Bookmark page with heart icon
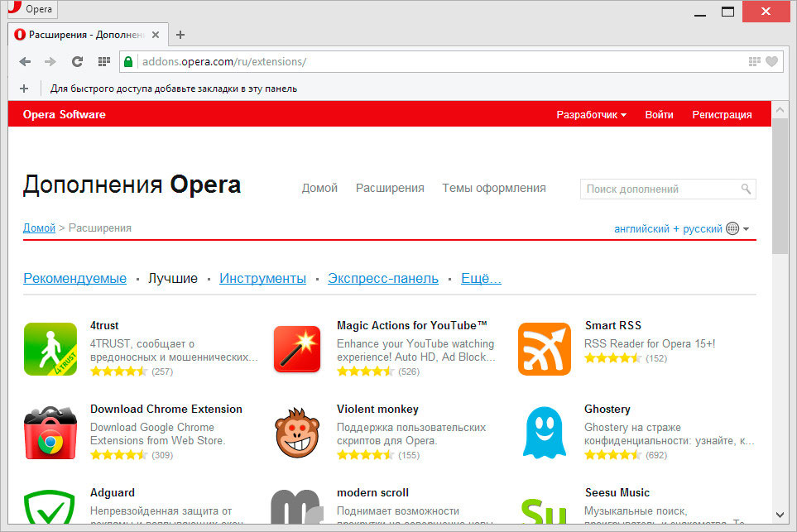The height and width of the screenshot is (532, 797). click(771, 61)
